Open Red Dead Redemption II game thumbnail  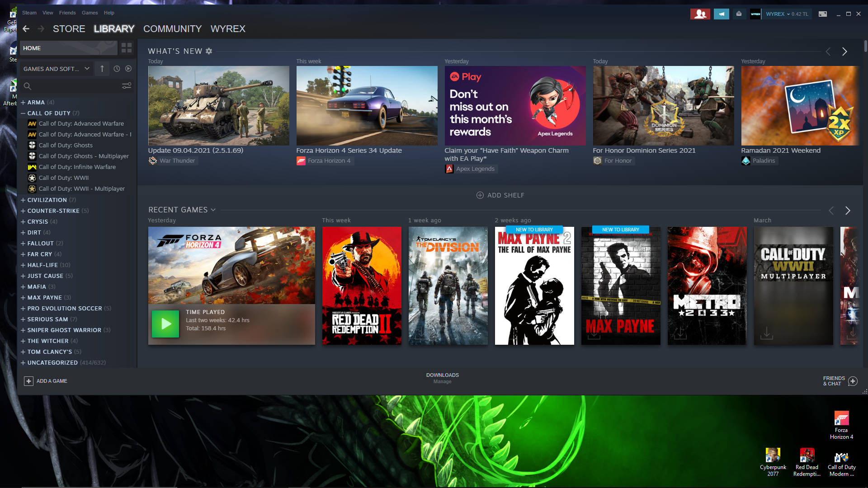362,286
